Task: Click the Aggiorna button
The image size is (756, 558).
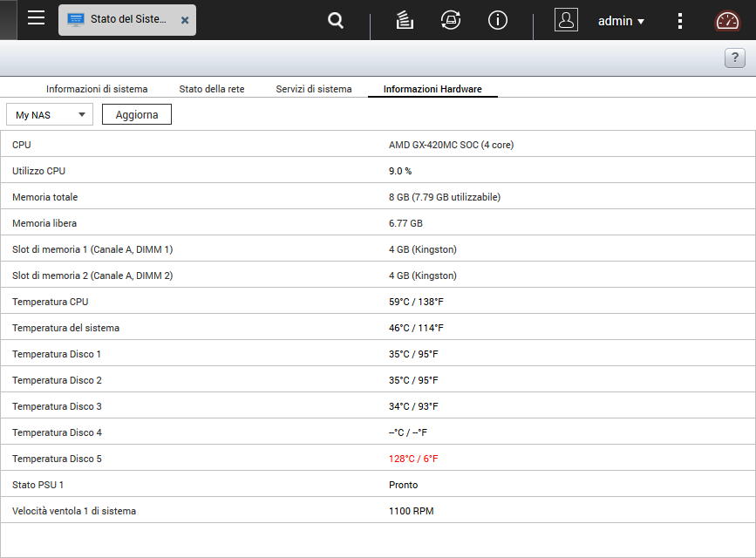Action: (x=137, y=114)
